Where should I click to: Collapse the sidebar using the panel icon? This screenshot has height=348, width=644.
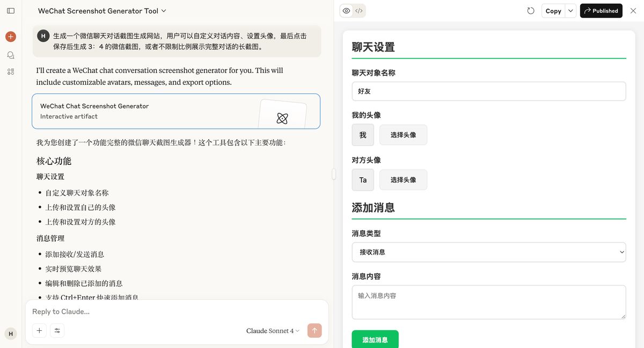pos(10,11)
